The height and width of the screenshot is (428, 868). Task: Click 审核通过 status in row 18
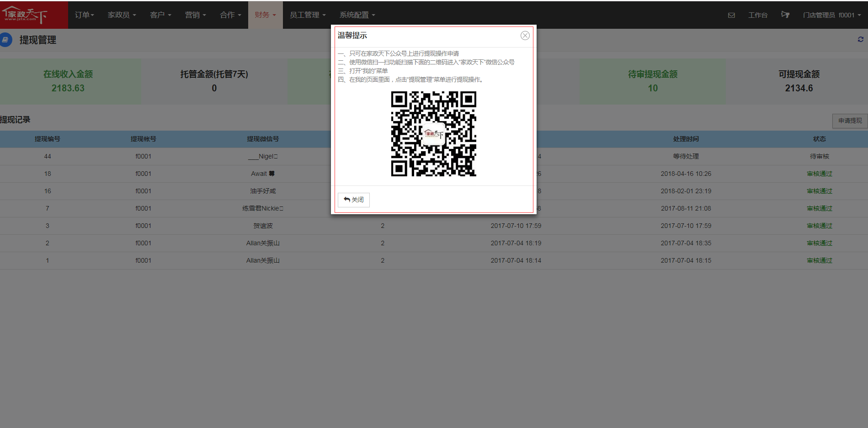(819, 174)
